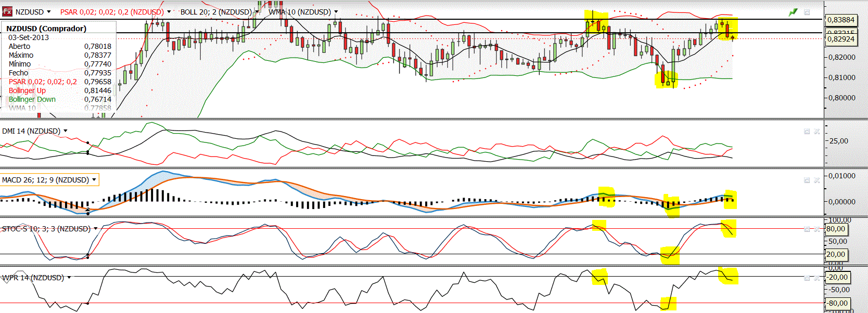The width and height of the screenshot is (868, 313).
Task: Click the Fecho value 0,77935
Action: (x=98, y=73)
